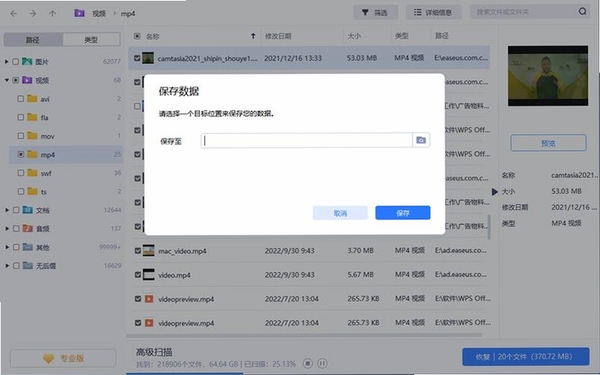The height and width of the screenshot is (375, 600).
Task: Click the vertical file list scrollbar
Action: (489, 227)
